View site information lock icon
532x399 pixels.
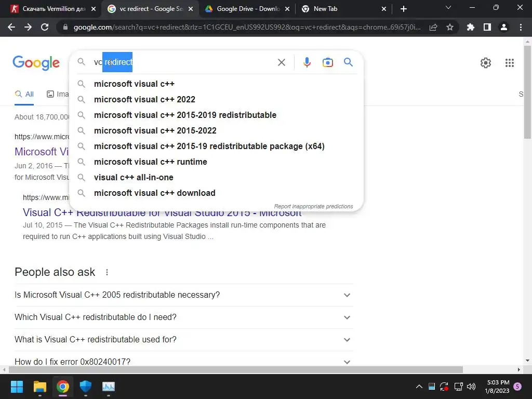coord(65,27)
